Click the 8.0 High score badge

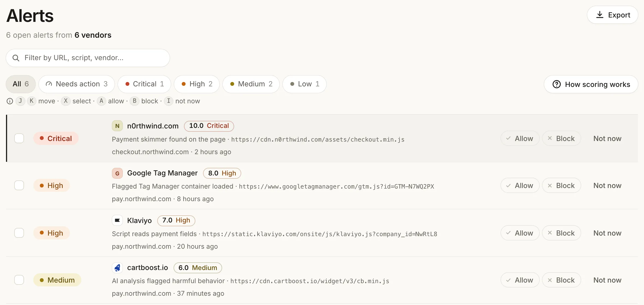222,173
